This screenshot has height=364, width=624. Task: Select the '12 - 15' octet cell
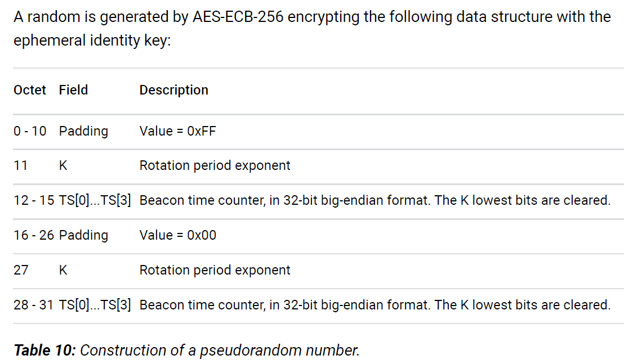coord(34,200)
